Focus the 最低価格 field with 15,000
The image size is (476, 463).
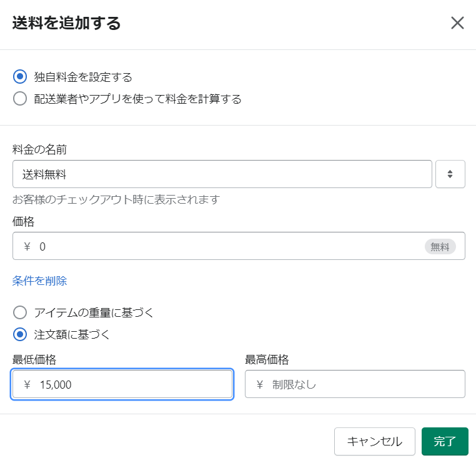click(122, 384)
